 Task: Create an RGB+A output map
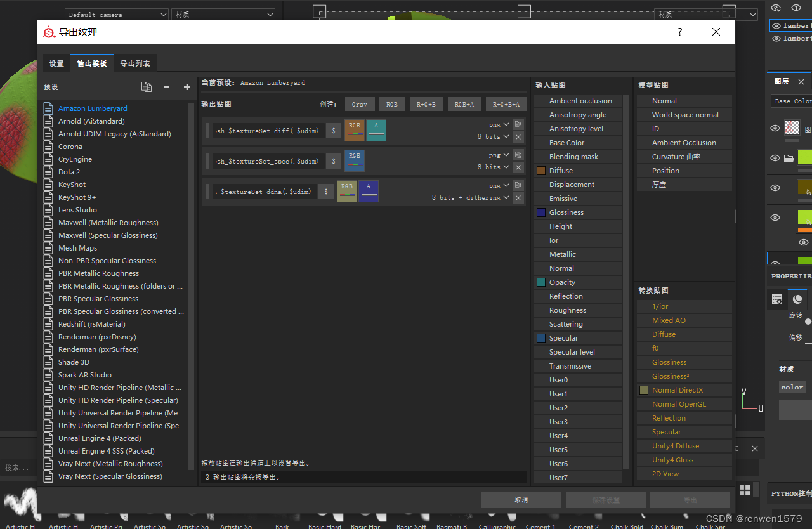coord(464,105)
